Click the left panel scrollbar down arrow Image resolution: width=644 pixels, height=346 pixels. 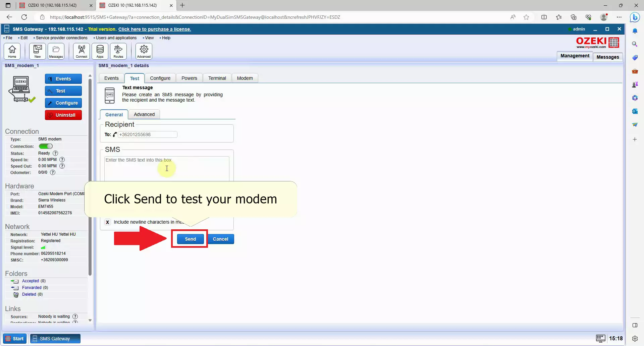click(x=90, y=320)
